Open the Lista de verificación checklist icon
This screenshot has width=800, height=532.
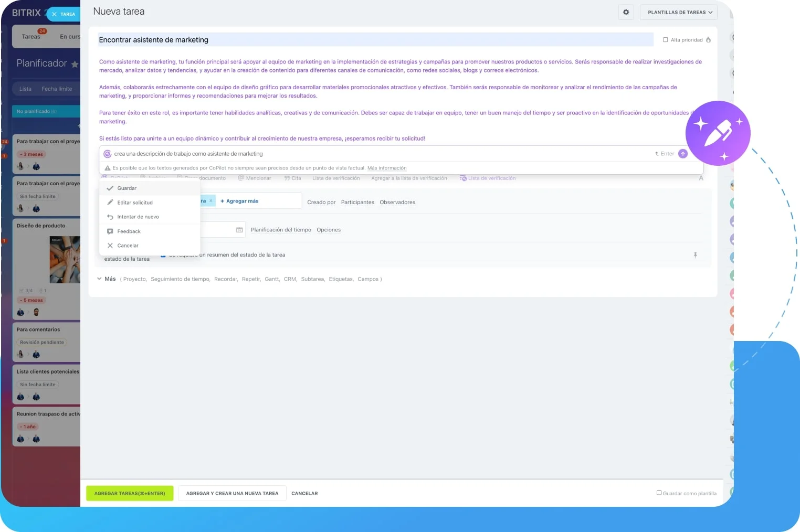[462, 178]
